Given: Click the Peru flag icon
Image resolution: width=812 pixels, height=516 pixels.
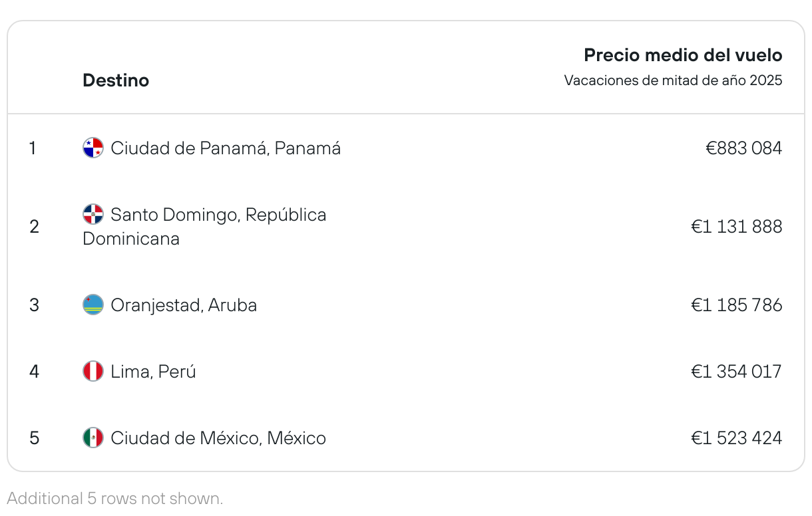Looking at the screenshot, I should (x=93, y=371).
